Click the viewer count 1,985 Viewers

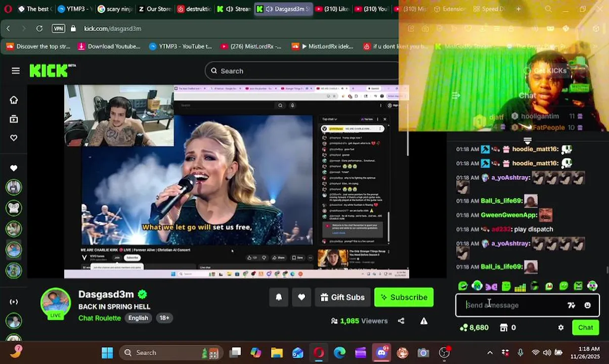click(x=359, y=321)
